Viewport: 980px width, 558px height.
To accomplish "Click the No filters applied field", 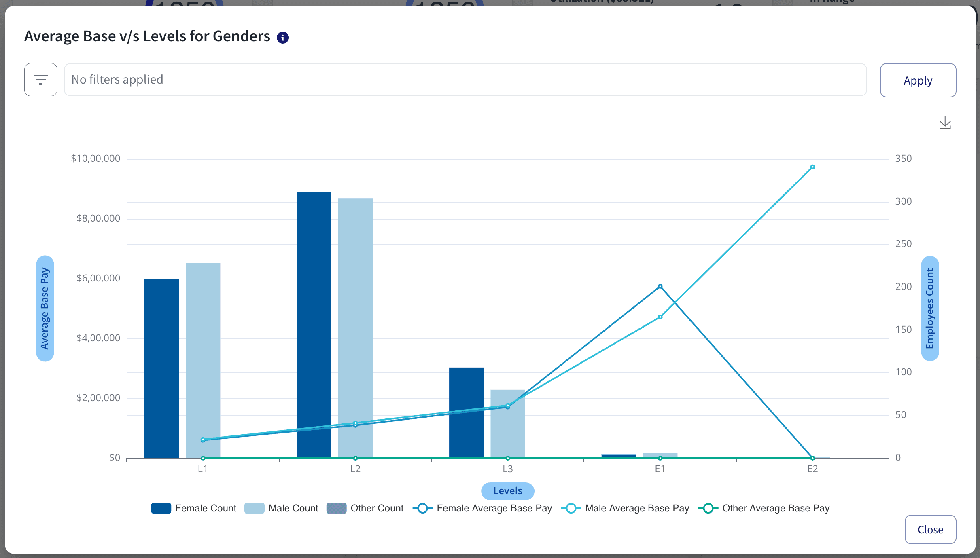I will tap(465, 79).
